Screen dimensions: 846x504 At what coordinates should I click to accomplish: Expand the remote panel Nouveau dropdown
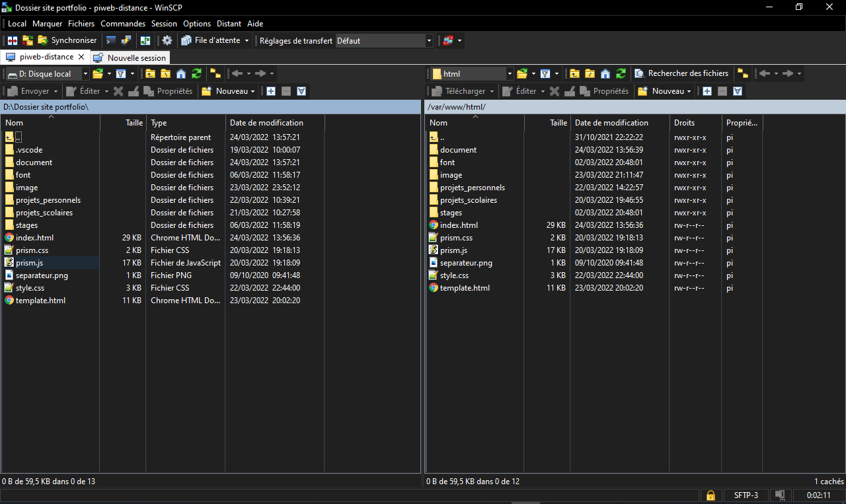pos(689,91)
